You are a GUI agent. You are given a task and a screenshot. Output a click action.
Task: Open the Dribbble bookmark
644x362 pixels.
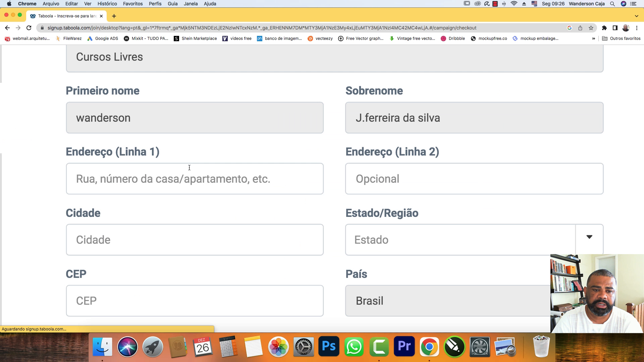click(x=453, y=39)
